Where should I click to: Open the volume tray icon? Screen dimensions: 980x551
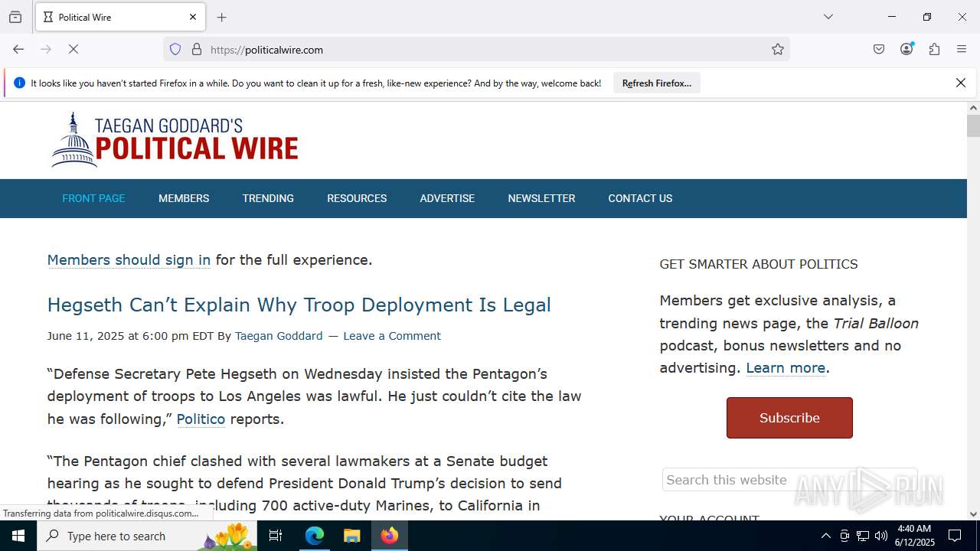tap(881, 536)
